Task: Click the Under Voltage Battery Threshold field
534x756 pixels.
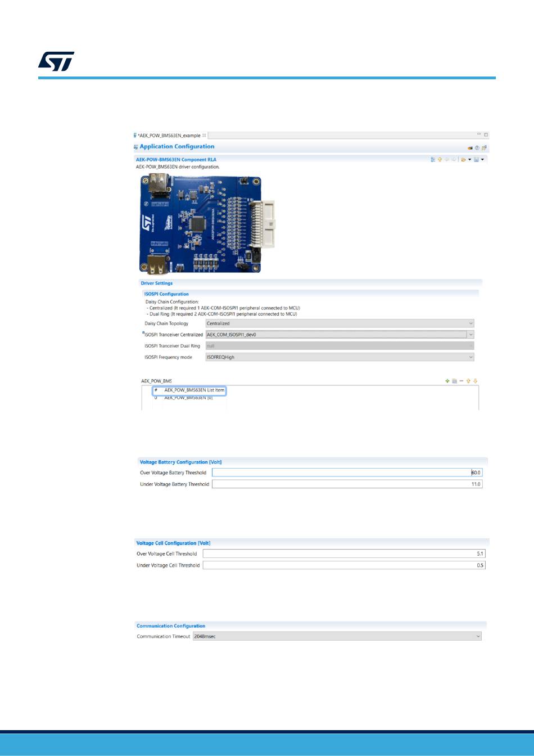Action: (347, 484)
